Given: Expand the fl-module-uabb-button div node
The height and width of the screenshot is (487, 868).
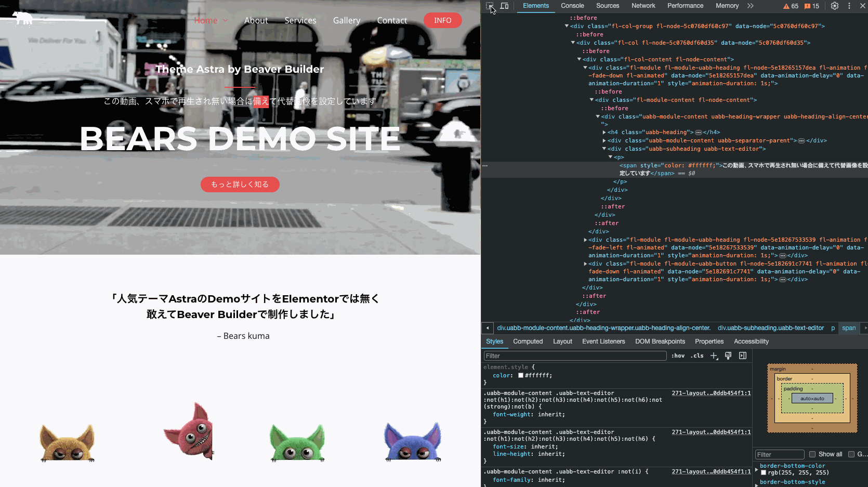Looking at the screenshot, I should [585, 264].
